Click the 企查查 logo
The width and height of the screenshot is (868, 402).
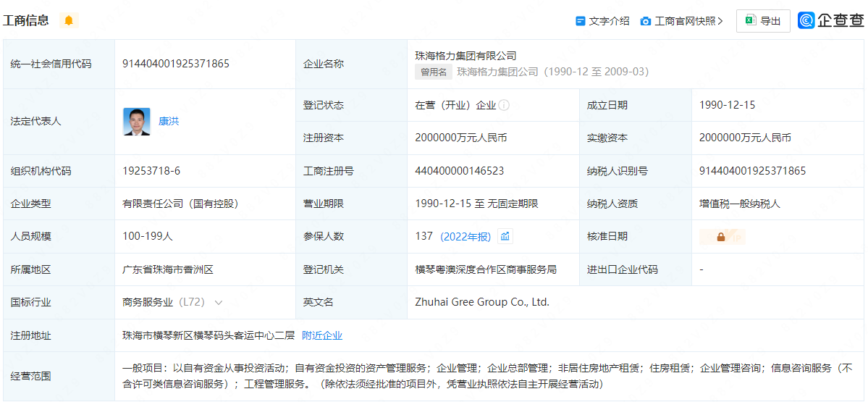830,20
